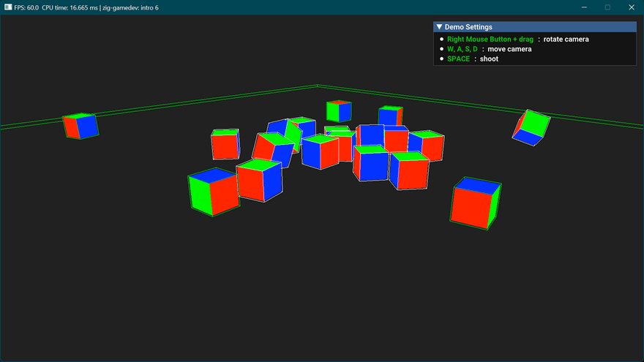Click the small floating cube at top center
Image resolution: width=644 pixels, height=362 pixels.
pos(339,111)
